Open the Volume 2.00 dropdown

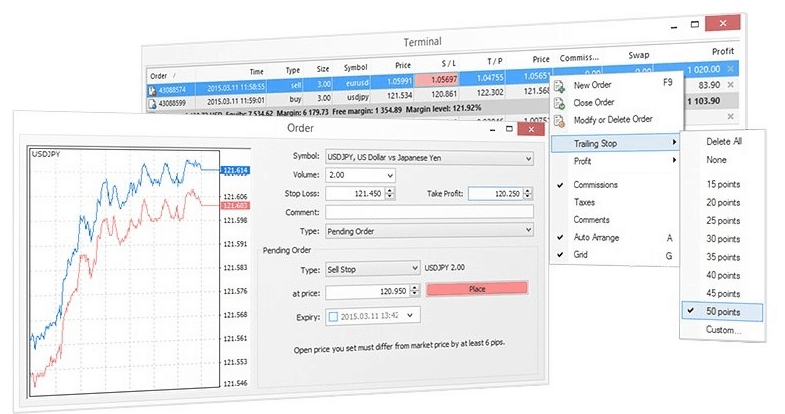coord(390,176)
